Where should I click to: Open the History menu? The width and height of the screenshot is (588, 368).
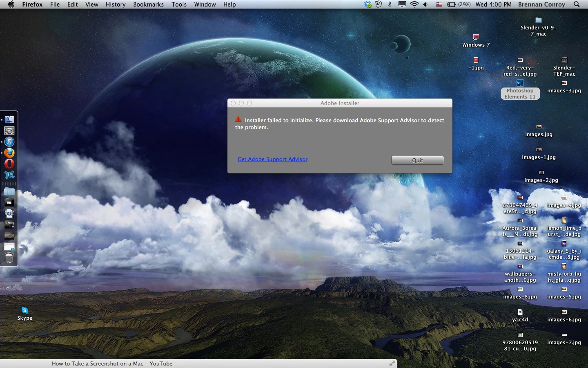[116, 4]
